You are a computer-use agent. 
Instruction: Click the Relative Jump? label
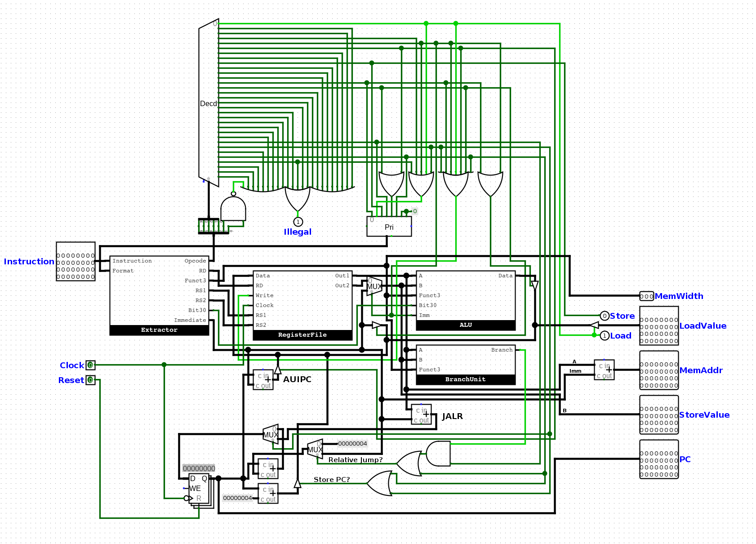coord(356,460)
